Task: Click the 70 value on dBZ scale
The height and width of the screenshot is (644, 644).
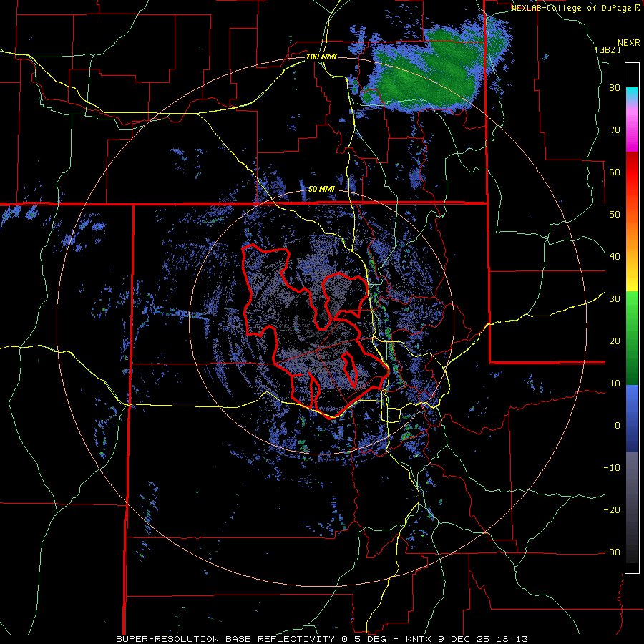Action: (615, 130)
